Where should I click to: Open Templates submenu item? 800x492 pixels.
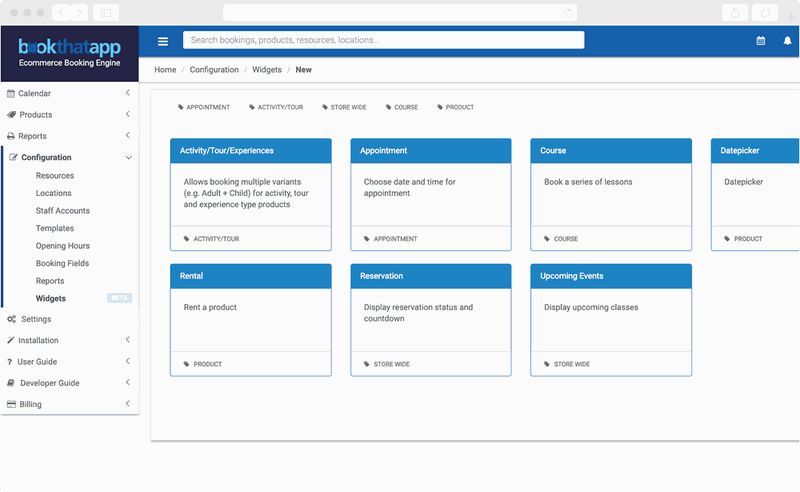[55, 228]
